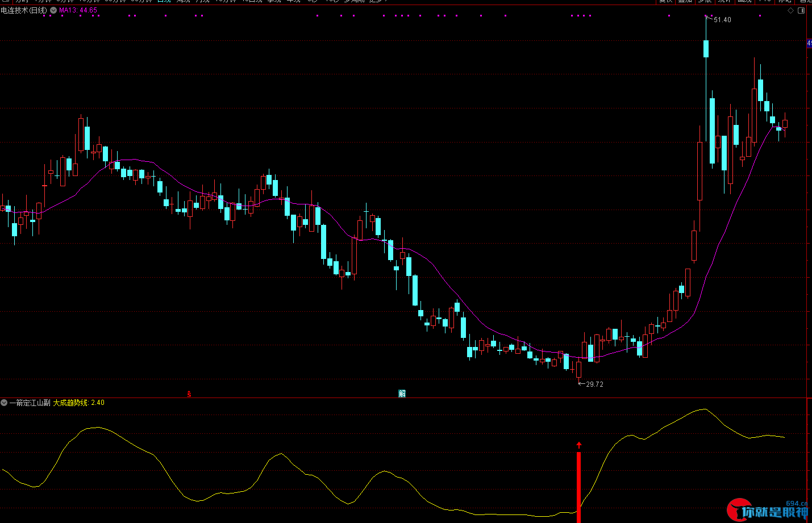This screenshot has width=812, height=523.
Task: Click the red $ marker on time axis
Action: tap(189, 394)
